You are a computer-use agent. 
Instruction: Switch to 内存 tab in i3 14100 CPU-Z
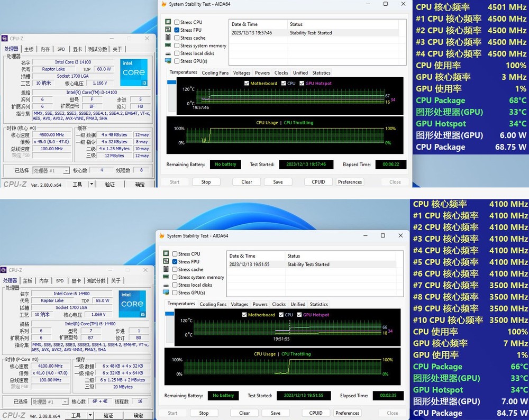pyautogui.click(x=45, y=49)
